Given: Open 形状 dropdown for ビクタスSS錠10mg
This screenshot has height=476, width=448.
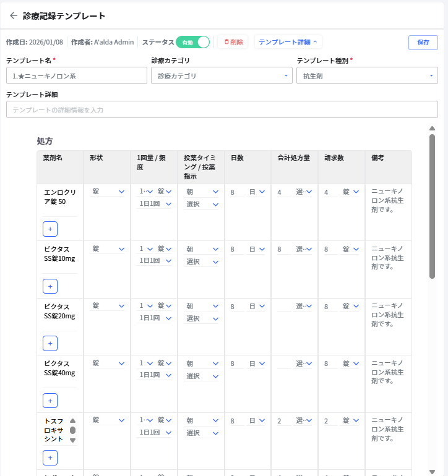Looking at the screenshot, I should [107, 249].
